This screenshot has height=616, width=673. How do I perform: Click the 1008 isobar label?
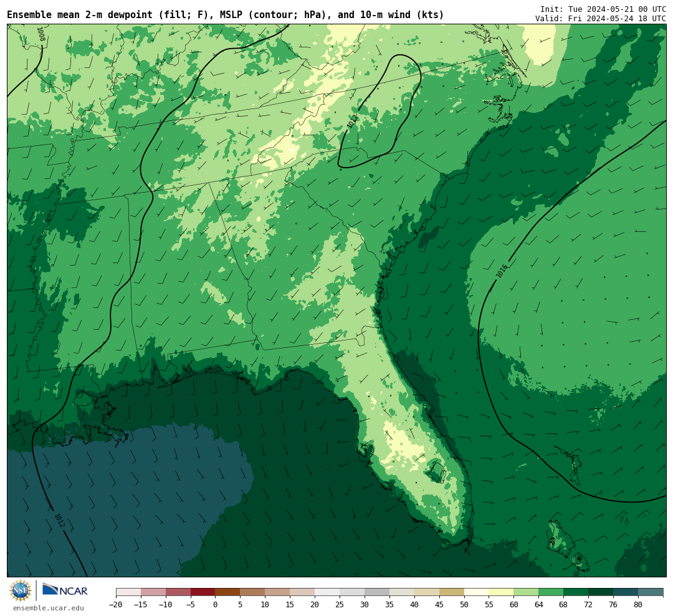click(41, 34)
